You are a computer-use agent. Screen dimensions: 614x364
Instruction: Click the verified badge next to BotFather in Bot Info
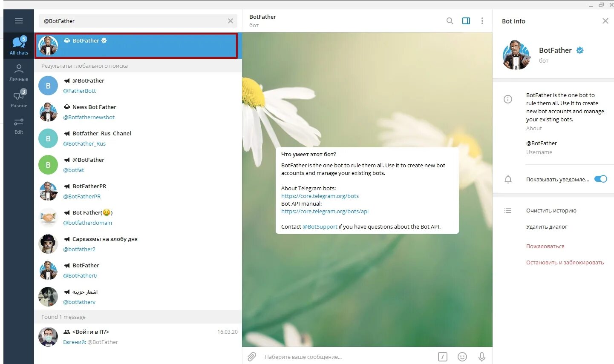pos(580,50)
